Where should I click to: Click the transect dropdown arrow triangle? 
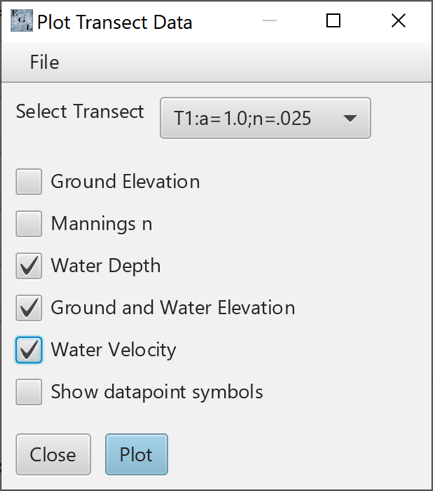tap(350, 119)
